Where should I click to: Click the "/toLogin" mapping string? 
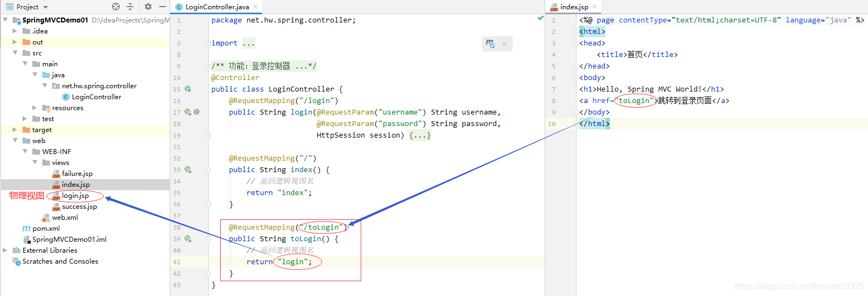(321, 227)
